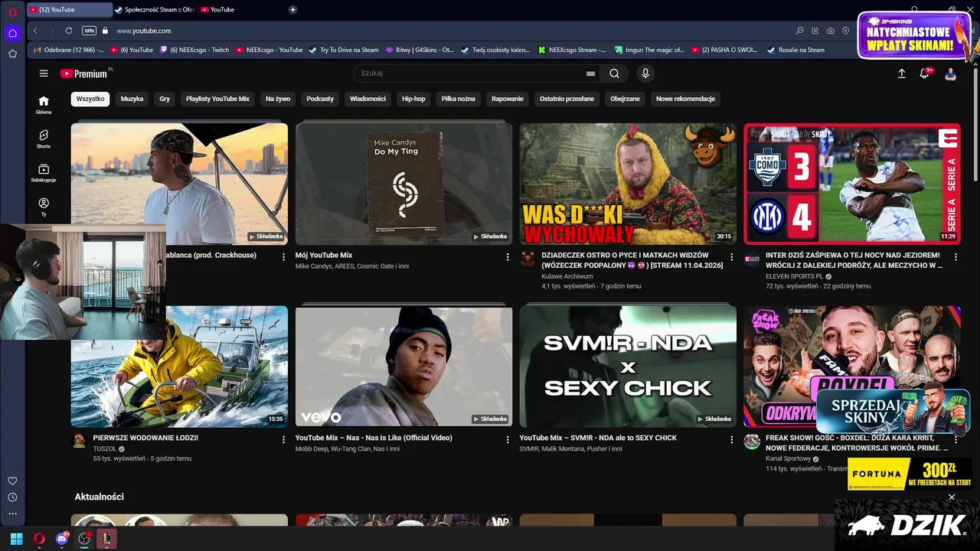This screenshot has width=980, height=551.
Task: Open the Rosalie na Steam bookmark
Action: click(796, 50)
